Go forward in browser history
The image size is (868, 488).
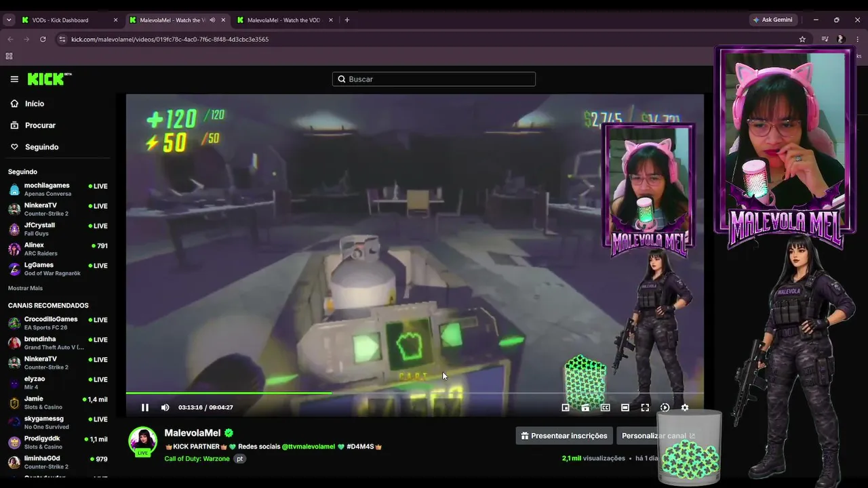point(26,39)
